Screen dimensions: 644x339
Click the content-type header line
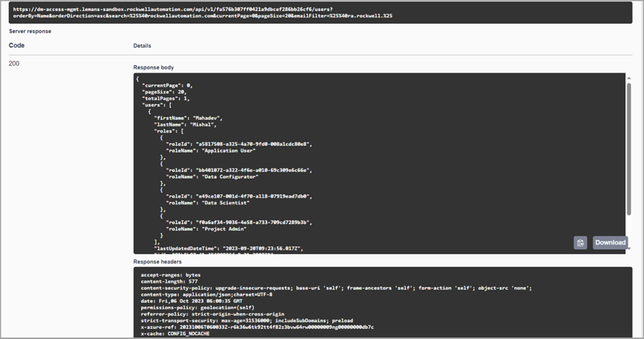(206, 295)
